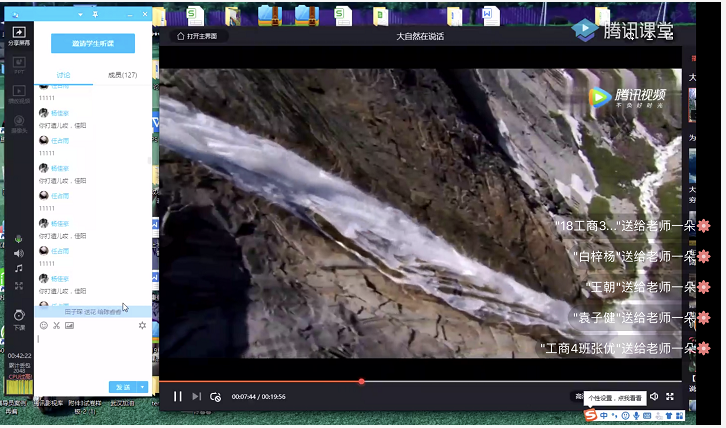Toggle the microphone in the sidebar
The height and width of the screenshot is (428, 726).
click(x=18, y=238)
